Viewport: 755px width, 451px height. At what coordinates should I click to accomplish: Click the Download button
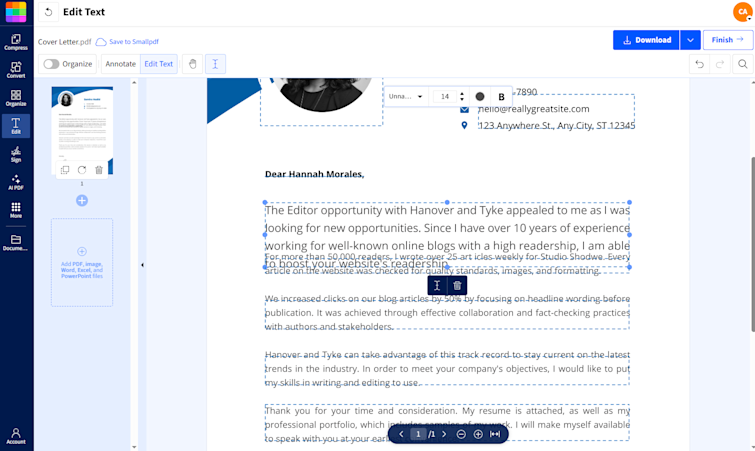(646, 40)
